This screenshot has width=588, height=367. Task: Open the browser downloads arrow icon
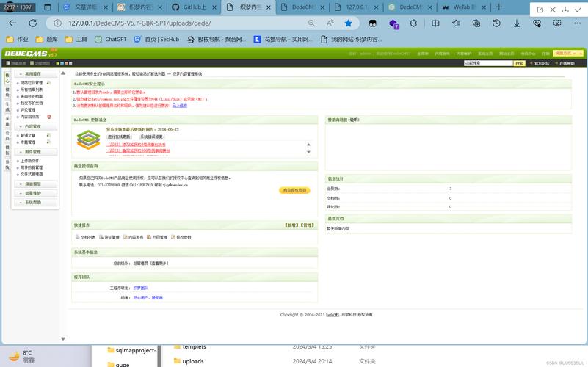point(517,23)
